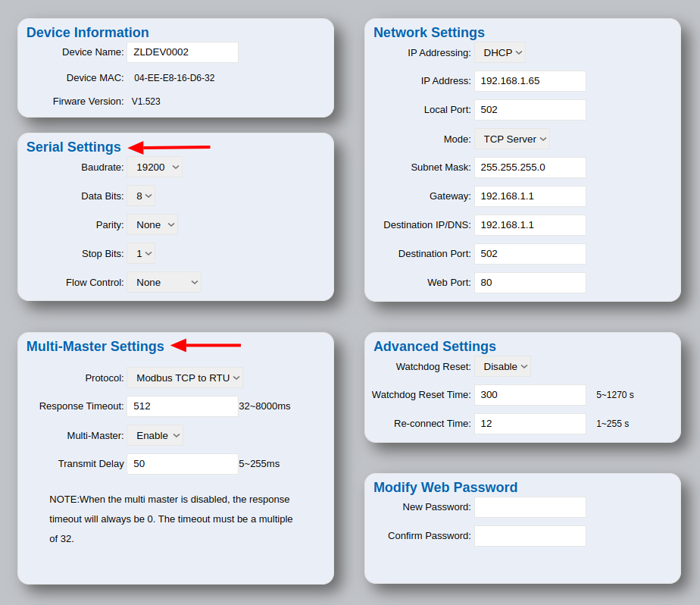The width and height of the screenshot is (700, 605).
Task: Click the Response Timeout field showing 512
Action: coord(183,406)
